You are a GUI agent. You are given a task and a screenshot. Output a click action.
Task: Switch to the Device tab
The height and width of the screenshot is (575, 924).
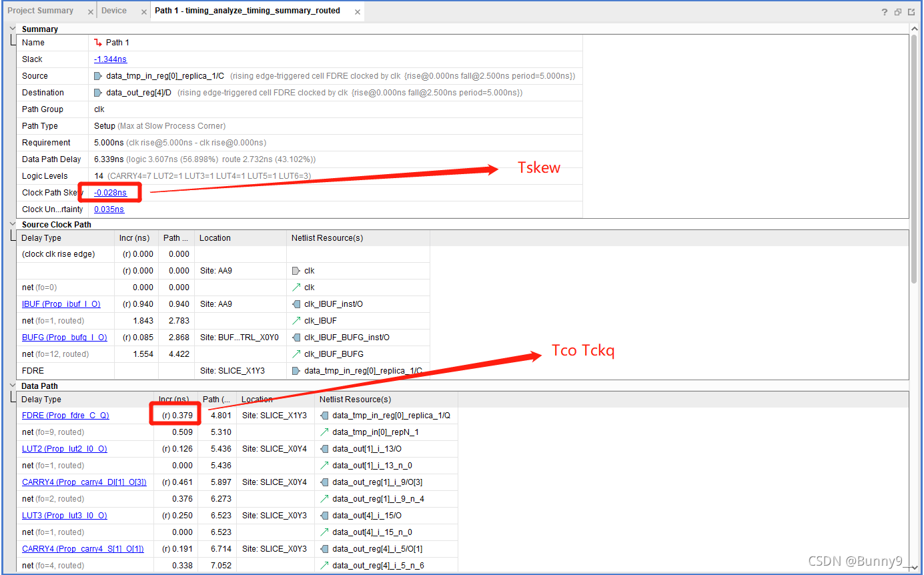coord(114,11)
